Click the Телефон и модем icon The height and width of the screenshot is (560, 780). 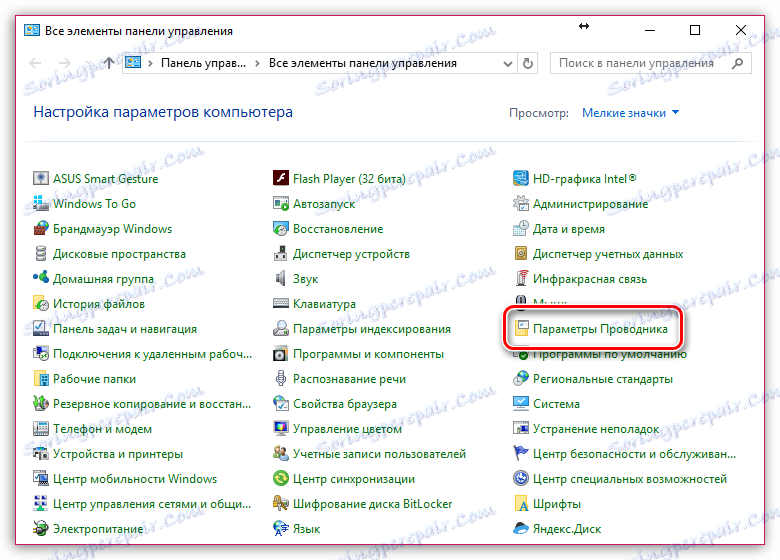coord(40,428)
